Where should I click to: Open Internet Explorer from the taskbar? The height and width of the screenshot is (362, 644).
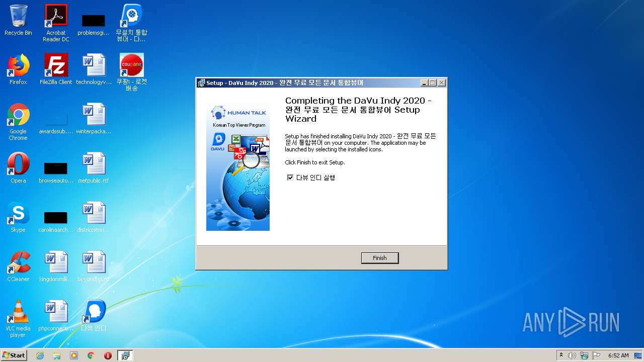pyautogui.click(x=40, y=355)
